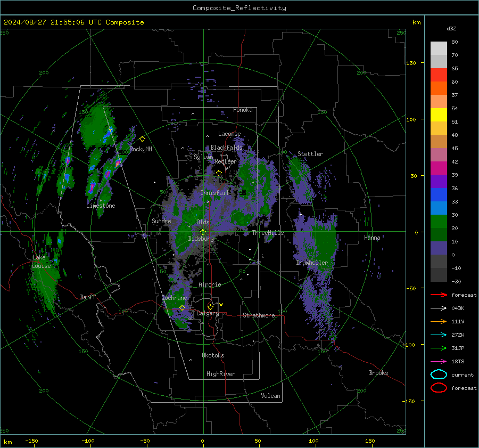Select the 10 dBZ slate purple swatch

(439, 248)
